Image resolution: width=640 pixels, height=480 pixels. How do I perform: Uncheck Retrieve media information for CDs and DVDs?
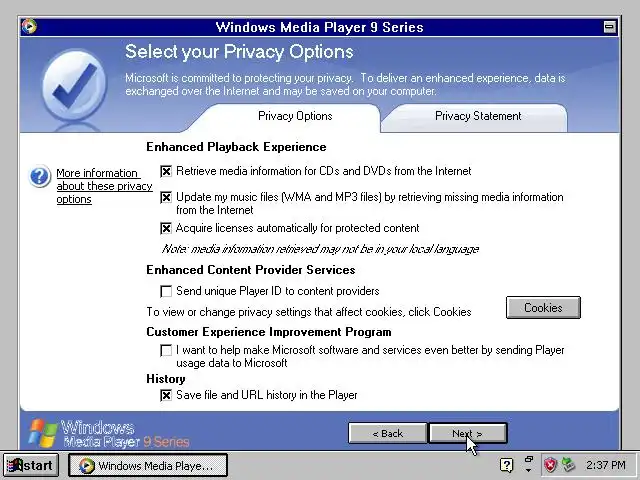coord(166,171)
